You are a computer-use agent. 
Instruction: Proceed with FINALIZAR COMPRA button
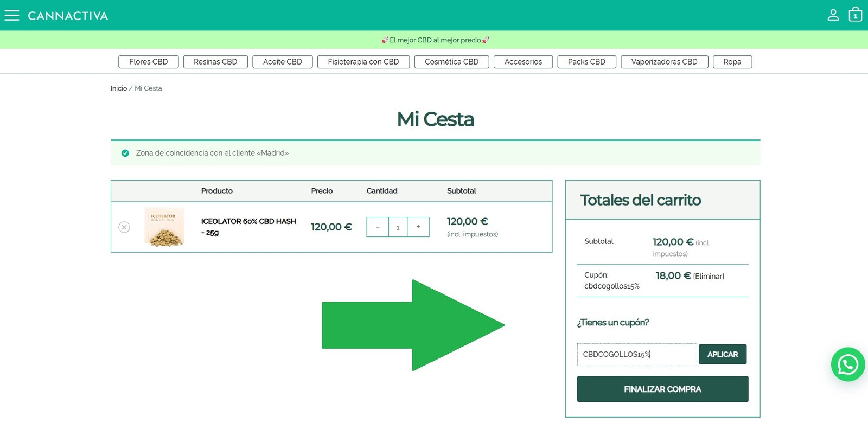[x=662, y=389]
